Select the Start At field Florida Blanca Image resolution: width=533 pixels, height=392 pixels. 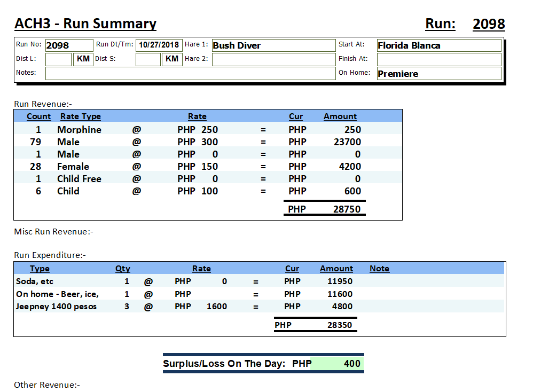pyautogui.click(x=438, y=45)
